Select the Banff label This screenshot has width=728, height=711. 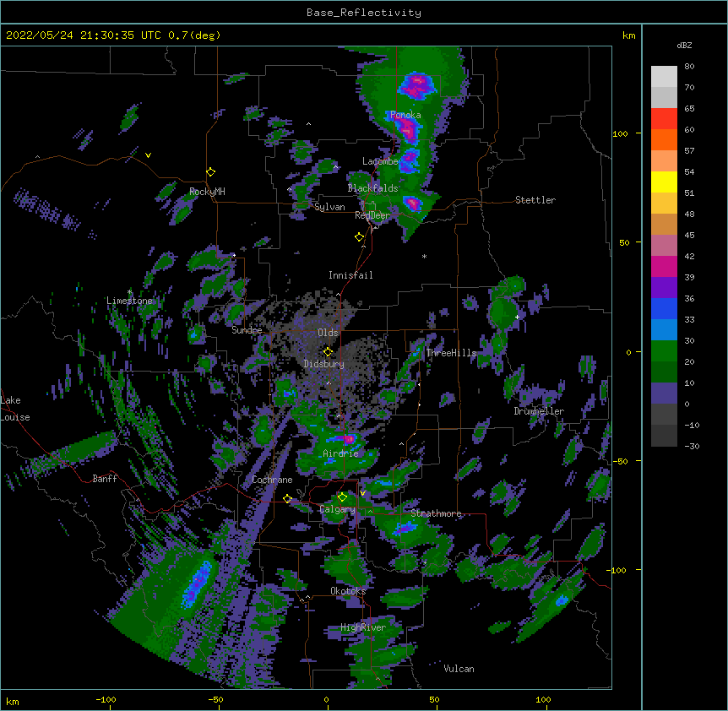click(x=105, y=479)
